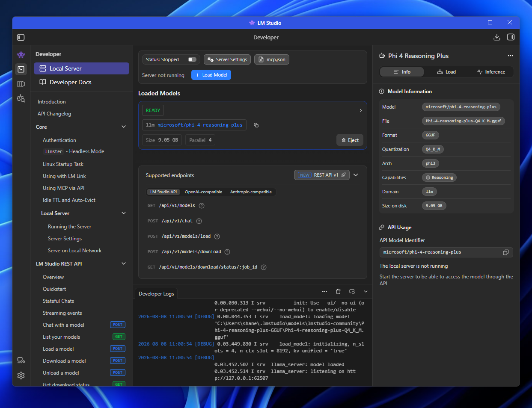This screenshot has width=532, height=408.
Task: Open the My Models library icon
Action: point(21,84)
